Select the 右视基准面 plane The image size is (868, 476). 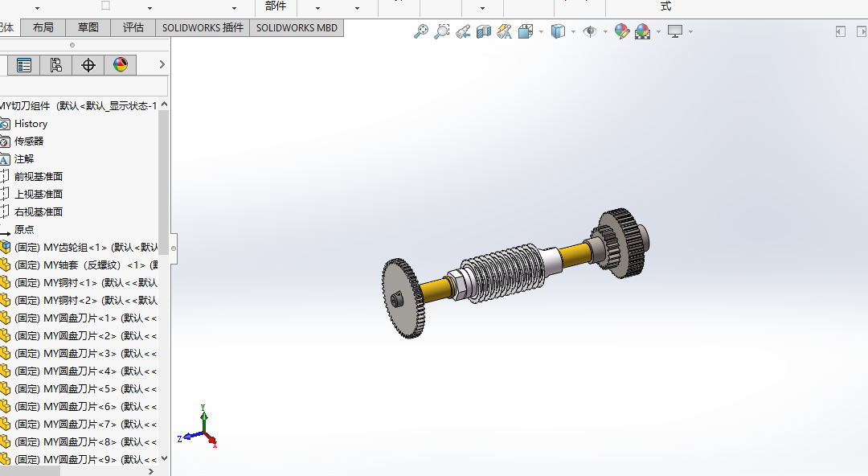[39, 212]
